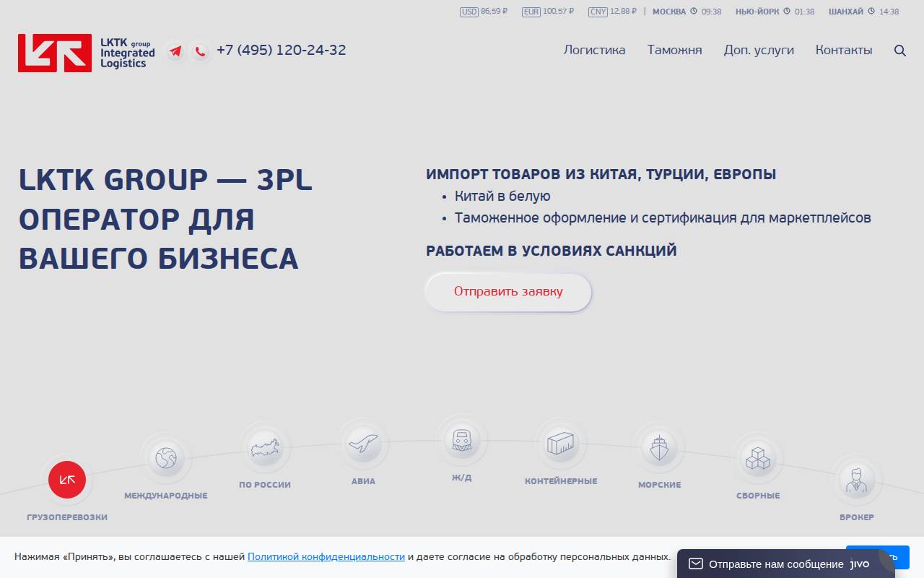Image resolution: width=924 pixels, height=578 pixels.
Task: Click the red phone call icon
Action: (200, 51)
